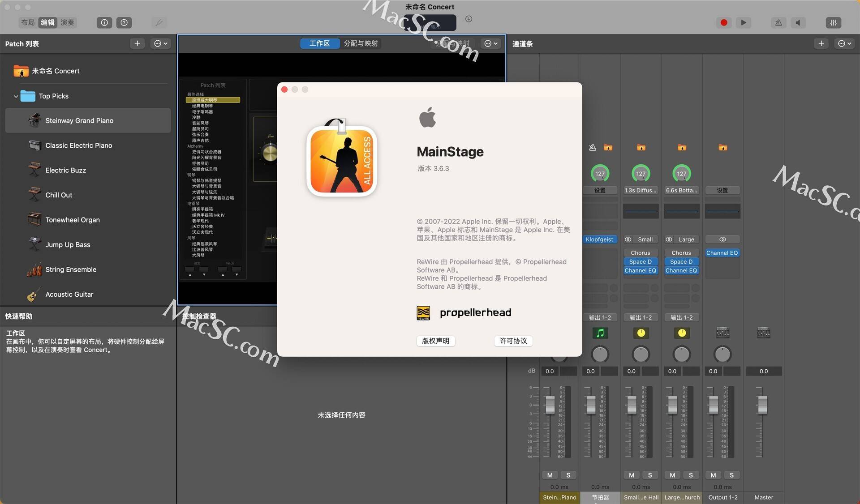Open the workspace action menu dropdown
The width and height of the screenshot is (860, 504).
tap(491, 43)
